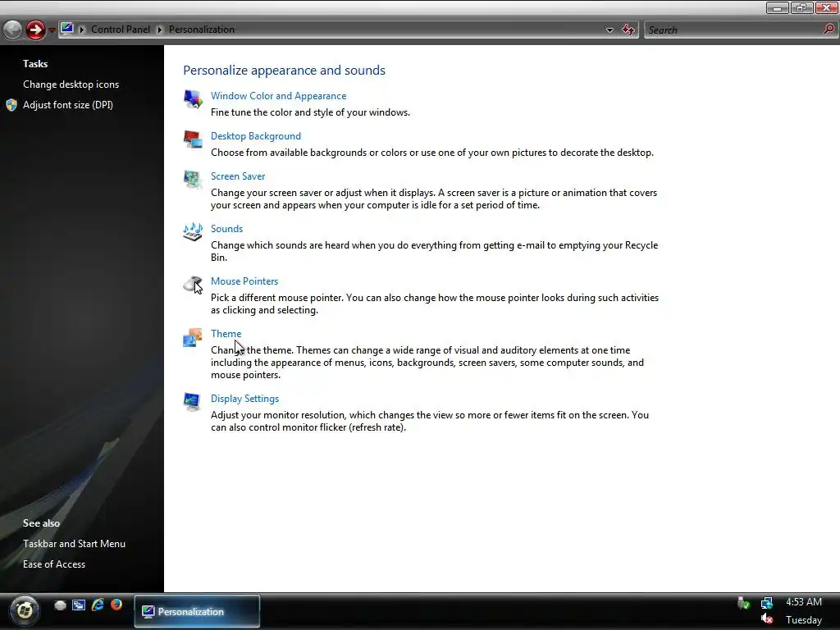Click the Control Panel icon in address bar
Viewport: 840px width, 630px height.
pyautogui.click(x=67, y=29)
